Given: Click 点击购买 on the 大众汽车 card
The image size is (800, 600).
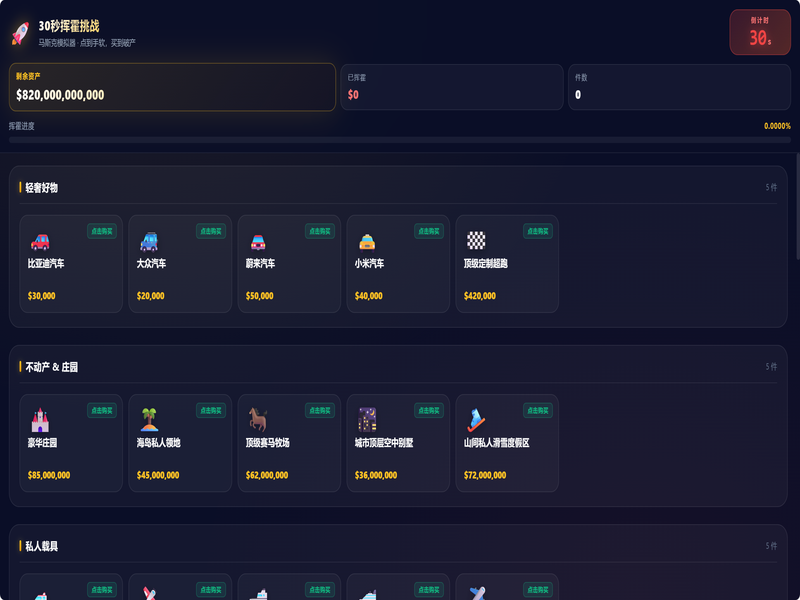Looking at the screenshot, I should pos(211,231).
